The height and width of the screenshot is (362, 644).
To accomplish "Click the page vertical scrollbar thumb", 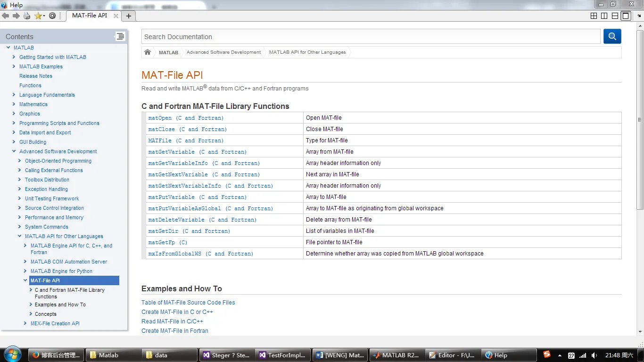I will [x=640, y=120].
